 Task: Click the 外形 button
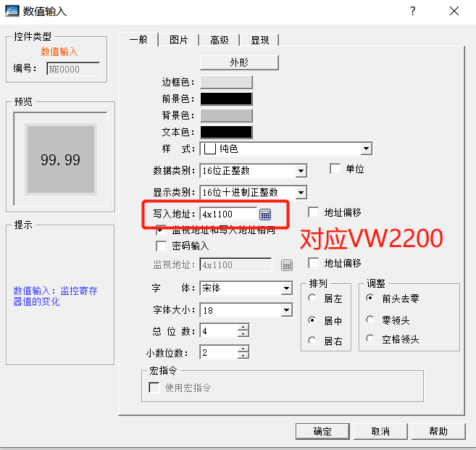click(239, 62)
